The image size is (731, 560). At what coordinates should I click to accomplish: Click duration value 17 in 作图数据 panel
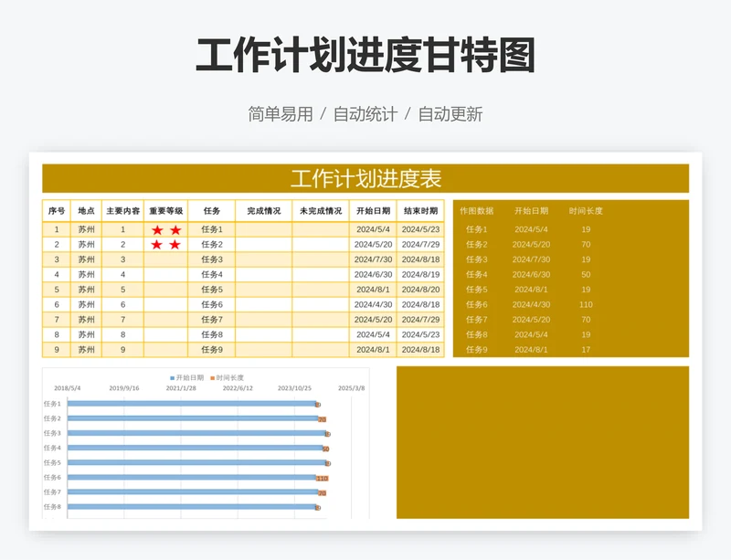tap(586, 350)
